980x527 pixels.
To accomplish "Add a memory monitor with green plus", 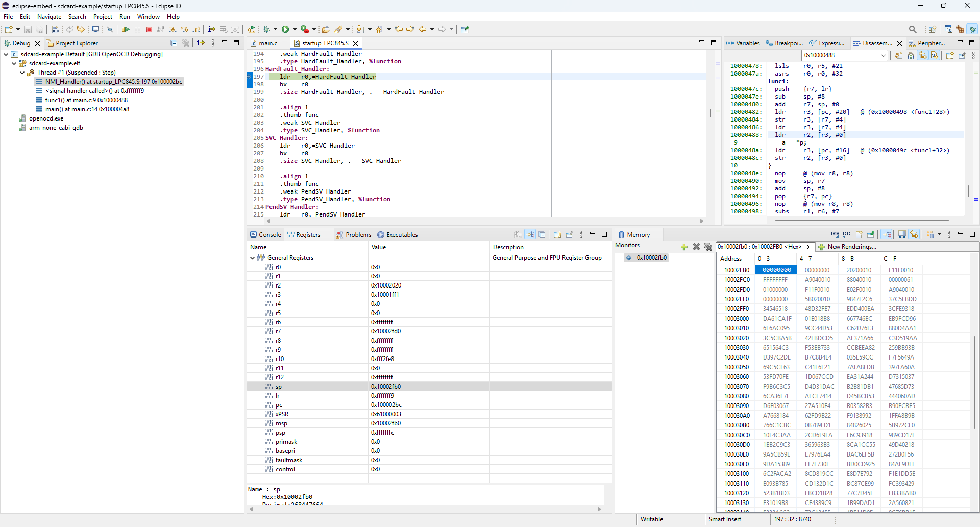I will coord(684,247).
